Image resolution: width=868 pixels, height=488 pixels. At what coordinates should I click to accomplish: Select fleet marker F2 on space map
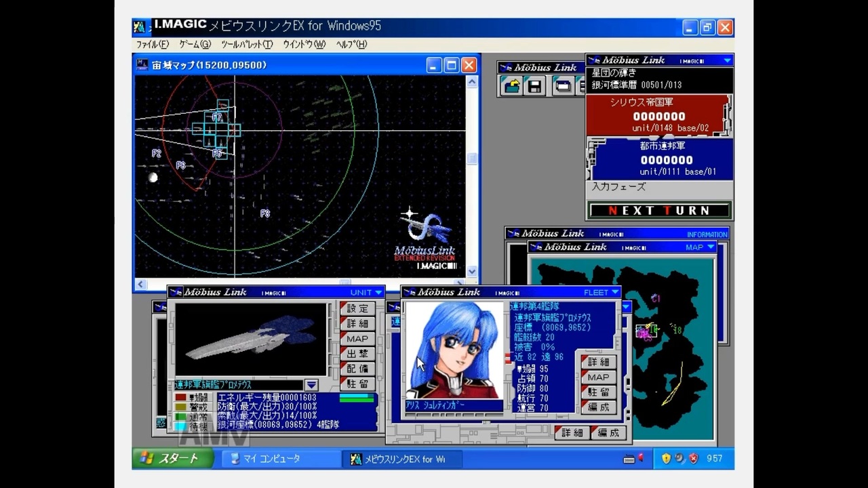157,154
